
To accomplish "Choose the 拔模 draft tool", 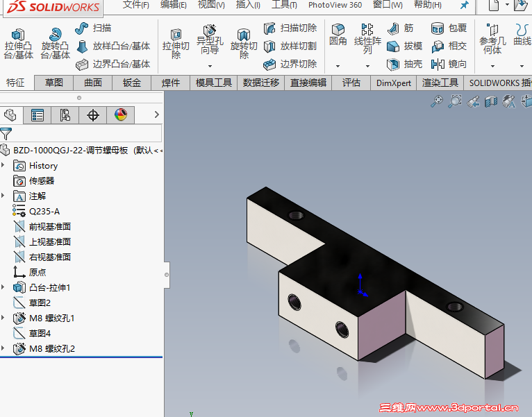I will [x=405, y=46].
